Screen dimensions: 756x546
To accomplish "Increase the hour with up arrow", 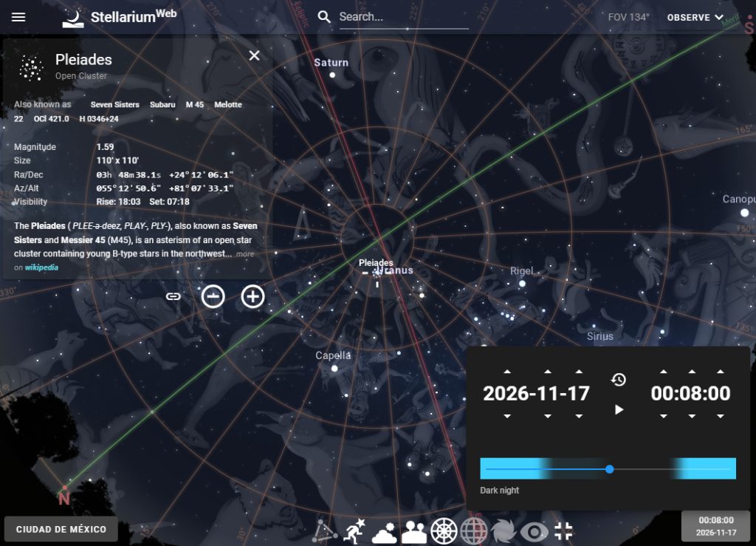I will [x=664, y=372].
